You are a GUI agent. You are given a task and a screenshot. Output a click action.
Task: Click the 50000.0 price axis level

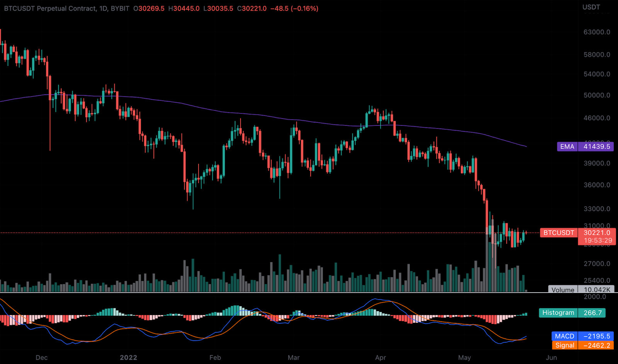(597, 95)
